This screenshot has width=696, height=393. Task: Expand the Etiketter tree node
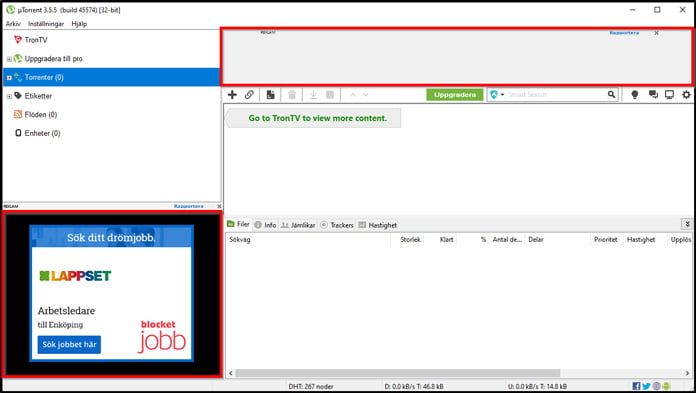pos(9,96)
